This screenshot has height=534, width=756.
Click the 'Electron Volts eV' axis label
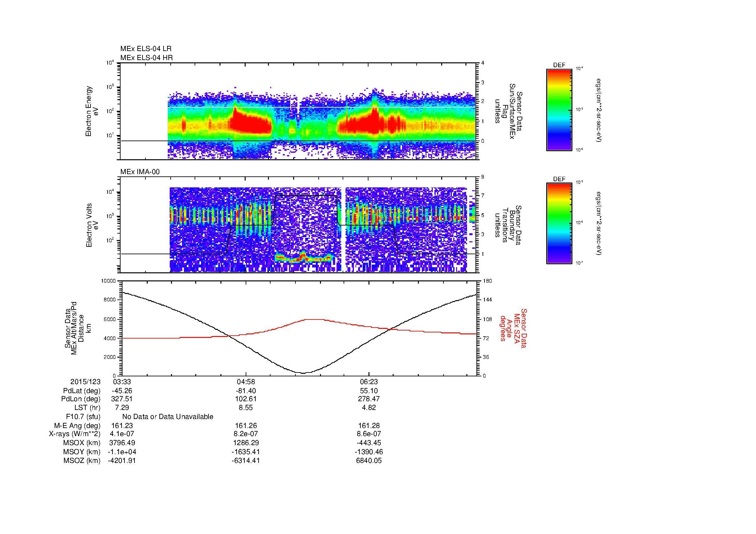92,225
